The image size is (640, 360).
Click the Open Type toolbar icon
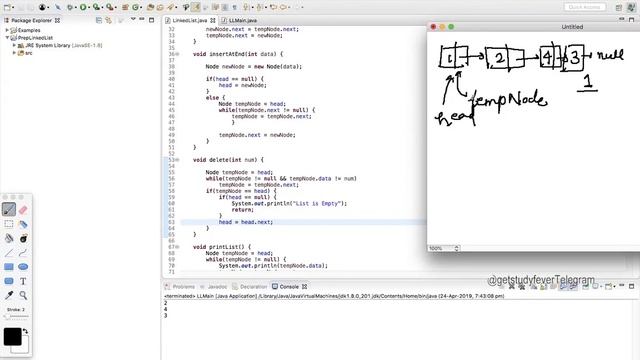tap(151, 7)
